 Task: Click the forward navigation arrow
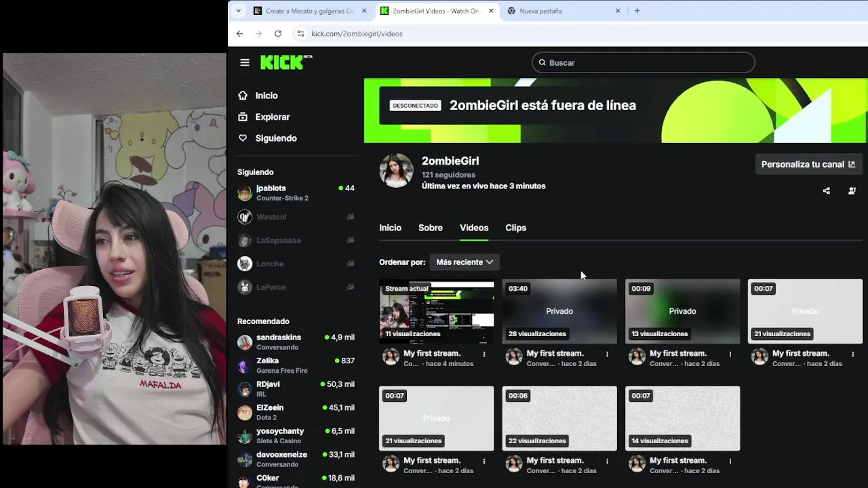[258, 33]
